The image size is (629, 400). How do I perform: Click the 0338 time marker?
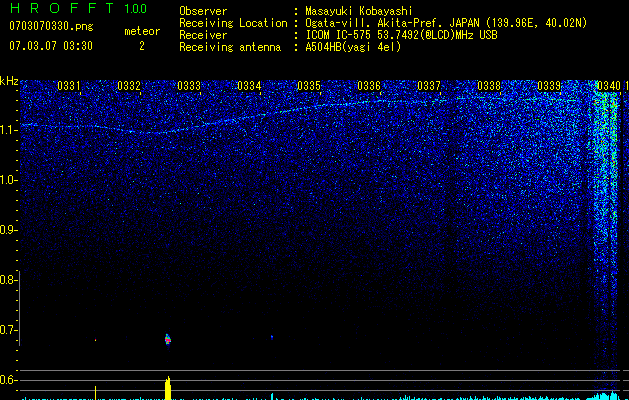[489, 86]
